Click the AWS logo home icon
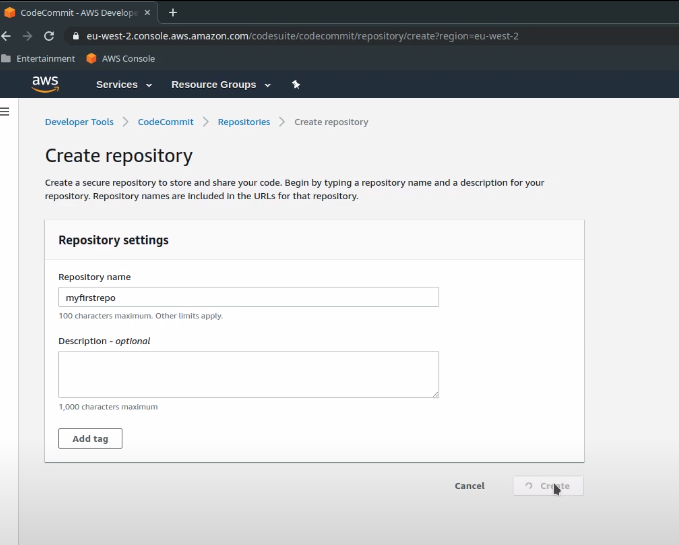The image size is (679, 545). point(45,84)
